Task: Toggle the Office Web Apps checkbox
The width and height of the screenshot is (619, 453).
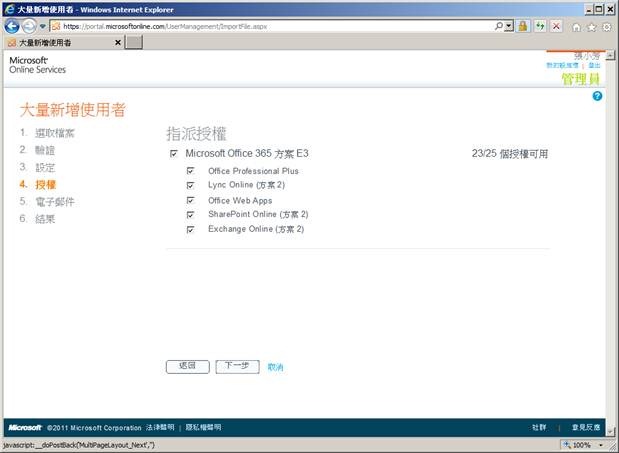Action: tap(190, 200)
